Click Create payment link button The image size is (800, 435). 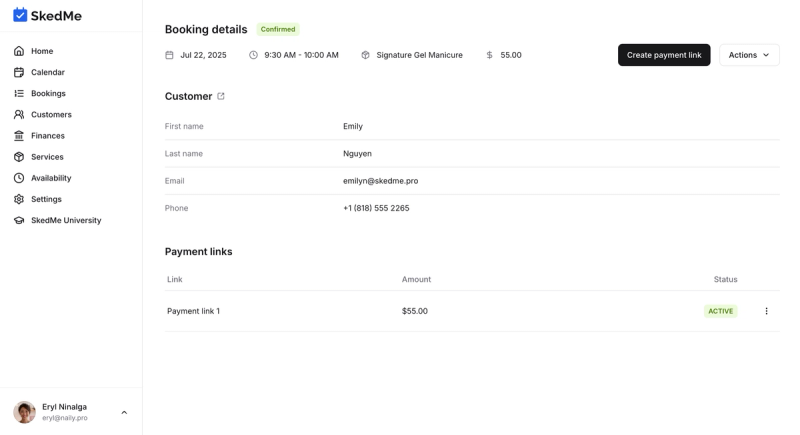664,55
